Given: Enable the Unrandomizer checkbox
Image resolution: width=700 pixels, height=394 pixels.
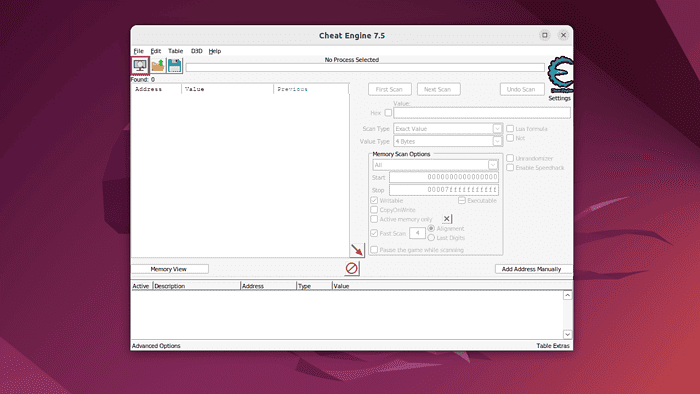Looking at the screenshot, I should tap(510, 158).
